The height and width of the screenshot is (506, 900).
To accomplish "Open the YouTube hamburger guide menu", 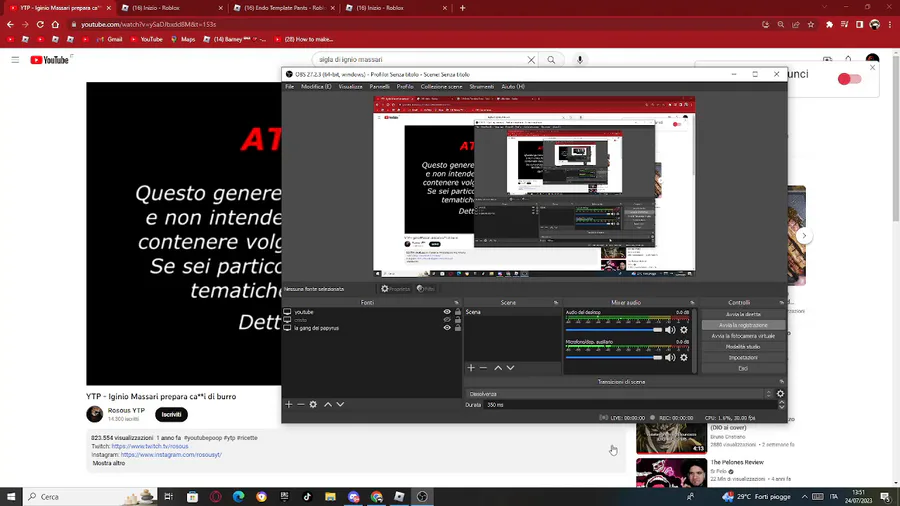I will [15, 60].
